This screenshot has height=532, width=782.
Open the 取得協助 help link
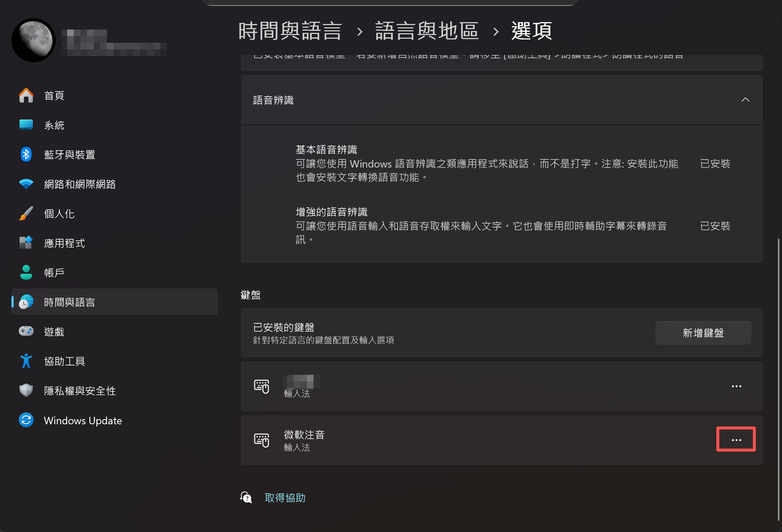[285, 498]
